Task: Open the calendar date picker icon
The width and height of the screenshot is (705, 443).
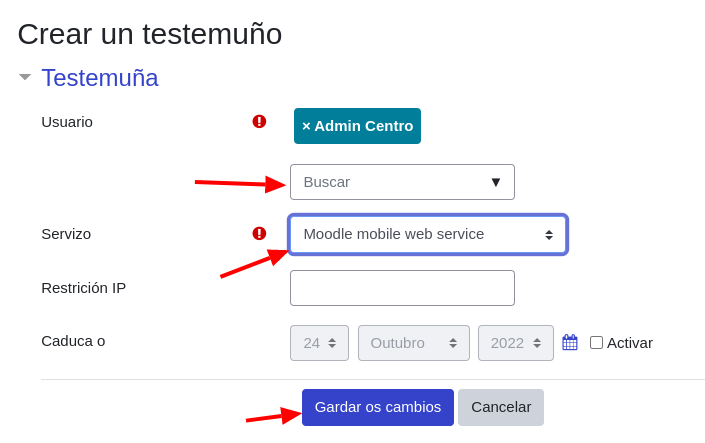Action: pyautogui.click(x=570, y=342)
